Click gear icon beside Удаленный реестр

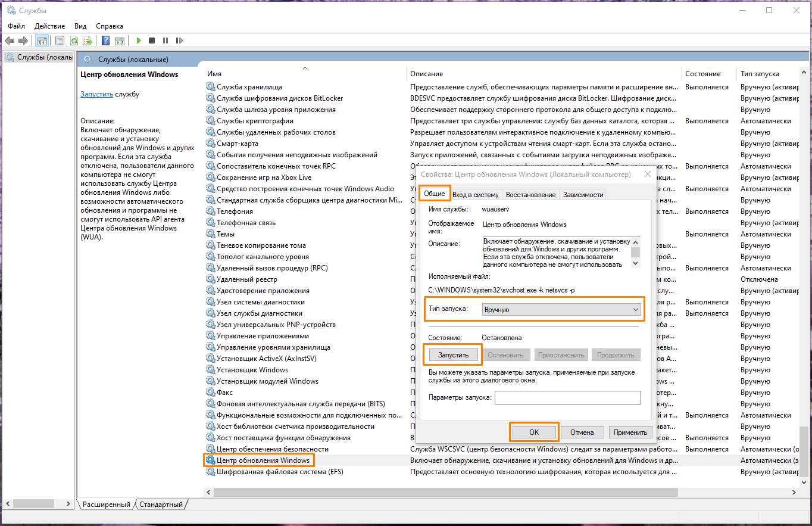click(210, 279)
